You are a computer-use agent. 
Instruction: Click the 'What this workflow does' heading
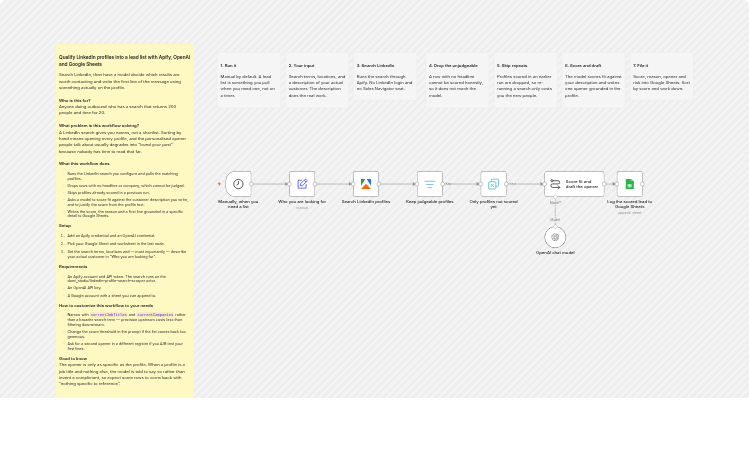pos(84,163)
